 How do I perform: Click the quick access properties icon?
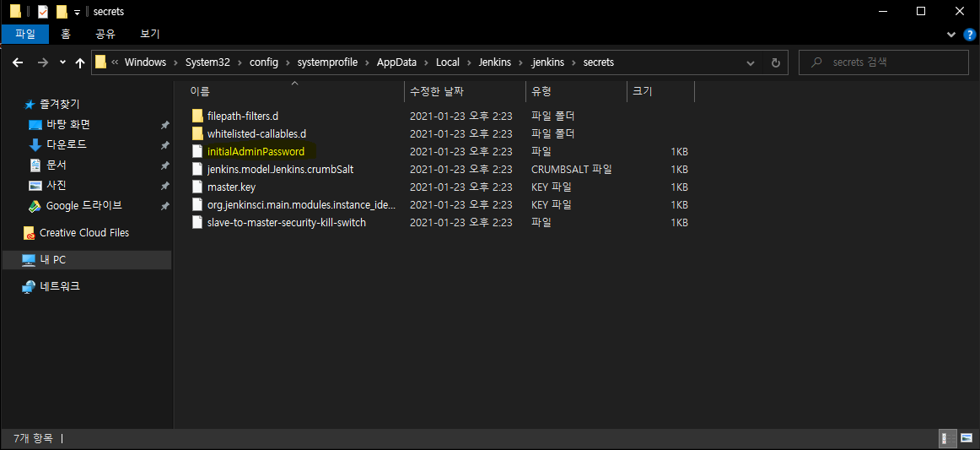click(x=42, y=11)
